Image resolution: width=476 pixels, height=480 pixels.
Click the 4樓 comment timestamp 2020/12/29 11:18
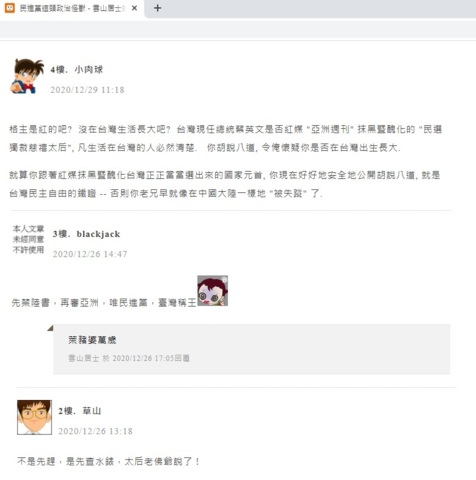[87, 90]
